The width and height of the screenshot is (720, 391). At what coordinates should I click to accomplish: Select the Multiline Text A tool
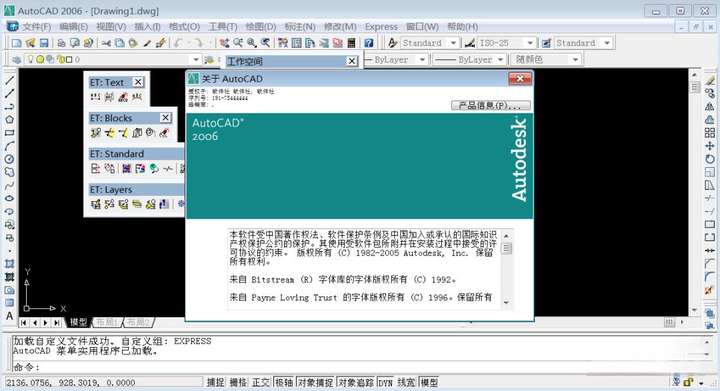(x=9, y=316)
